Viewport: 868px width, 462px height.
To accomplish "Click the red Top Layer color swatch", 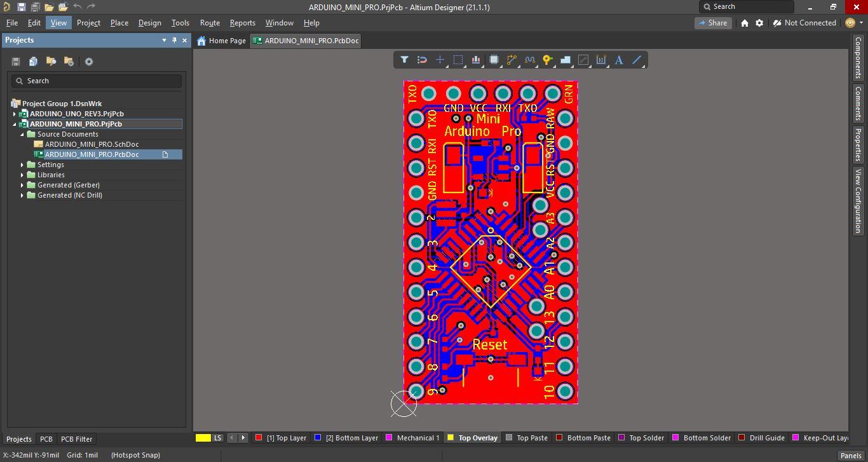I will pyautogui.click(x=259, y=438).
